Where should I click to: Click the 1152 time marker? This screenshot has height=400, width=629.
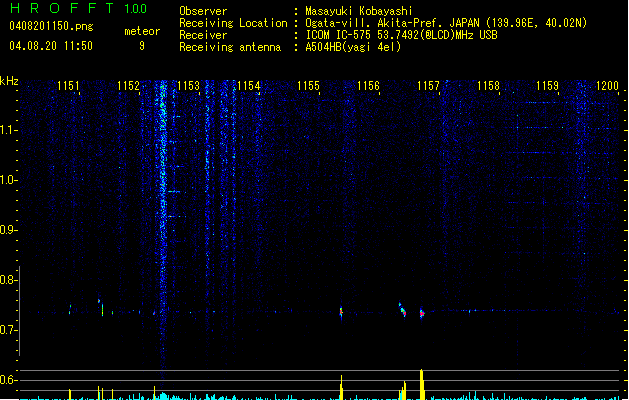(x=128, y=86)
